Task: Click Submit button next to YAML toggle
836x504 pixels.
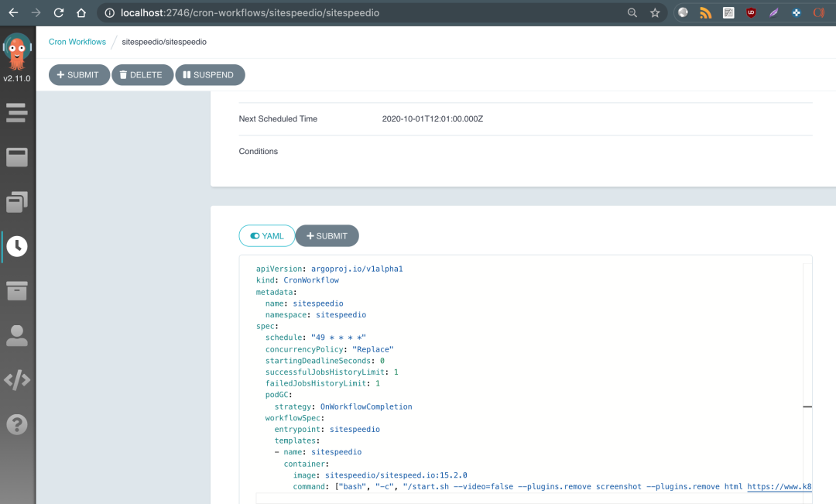Action: point(327,235)
